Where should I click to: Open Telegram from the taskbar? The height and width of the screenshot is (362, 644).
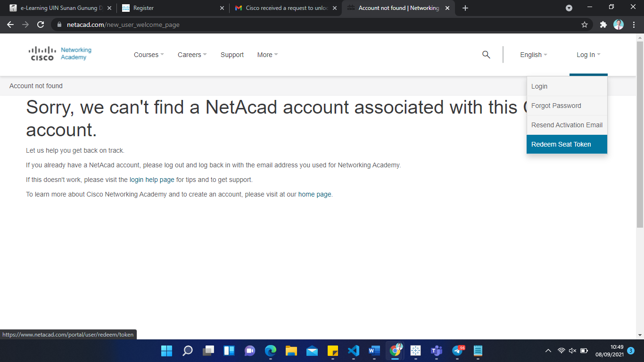[458, 351]
